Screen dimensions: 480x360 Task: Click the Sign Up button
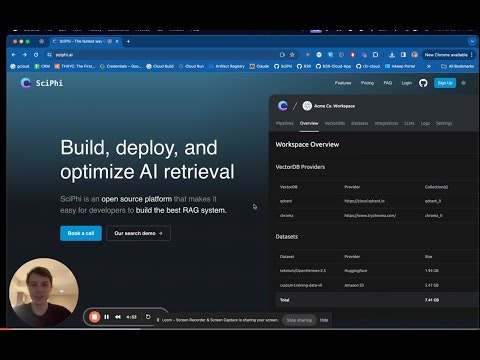[445, 83]
